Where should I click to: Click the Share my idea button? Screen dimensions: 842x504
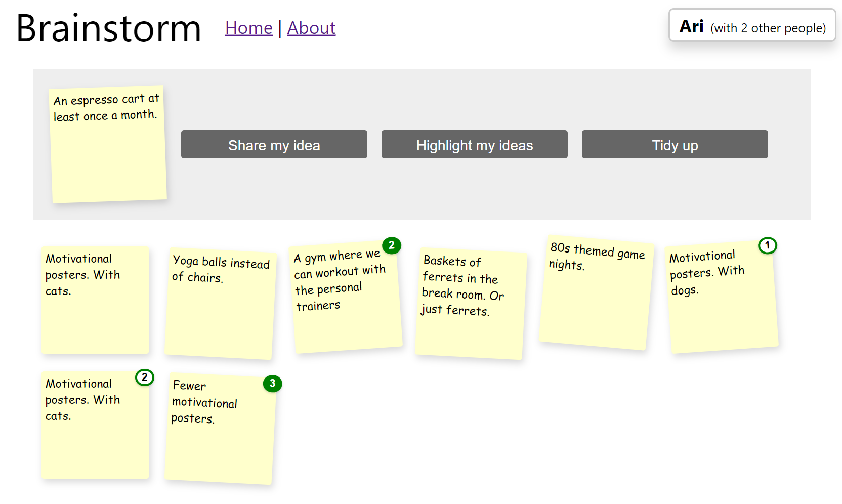tap(274, 145)
